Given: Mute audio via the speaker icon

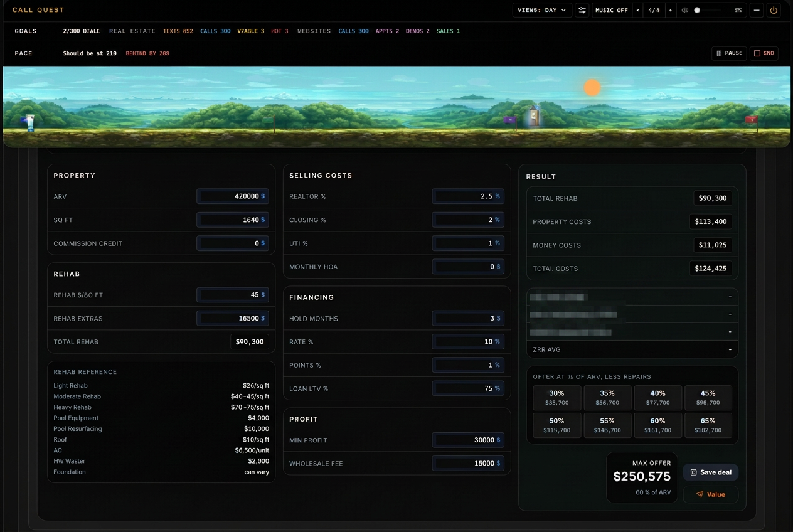Looking at the screenshot, I should pyautogui.click(x=684, y=10).
